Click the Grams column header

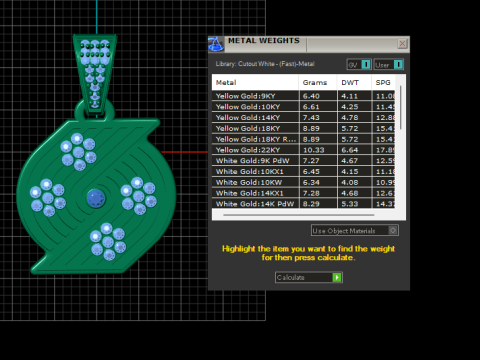click(x=318, y=82)
